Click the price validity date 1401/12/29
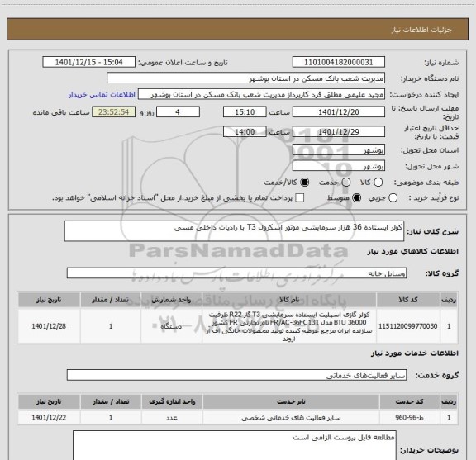The height and width of the screenshot is (460, 476). (339, 131)
